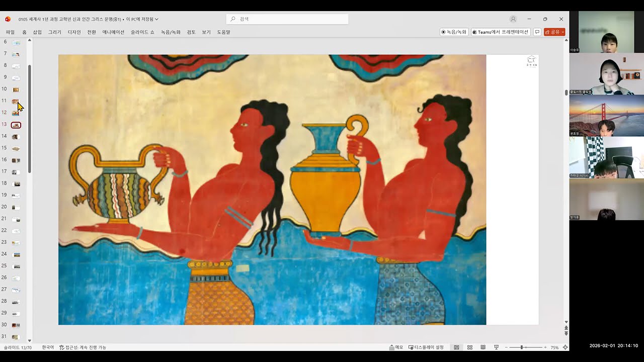Screen dimensions: 644x362
Task: Open the comments pane icon
Action: point(537,32)
